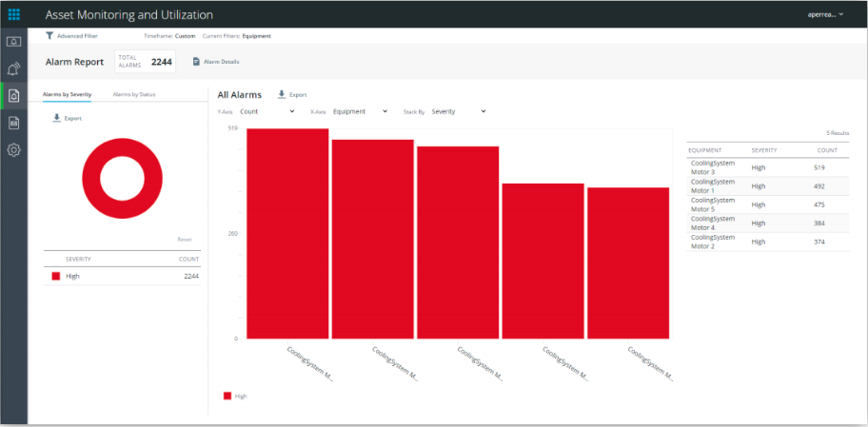Click the monitor dashboard sidebar icon

[13, 42]
